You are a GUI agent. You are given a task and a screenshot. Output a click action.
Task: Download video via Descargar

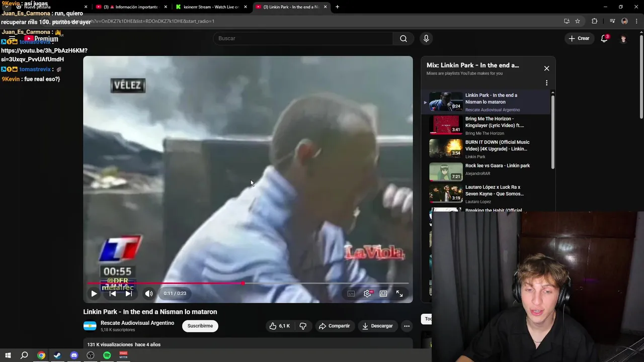tap(377, 326)
